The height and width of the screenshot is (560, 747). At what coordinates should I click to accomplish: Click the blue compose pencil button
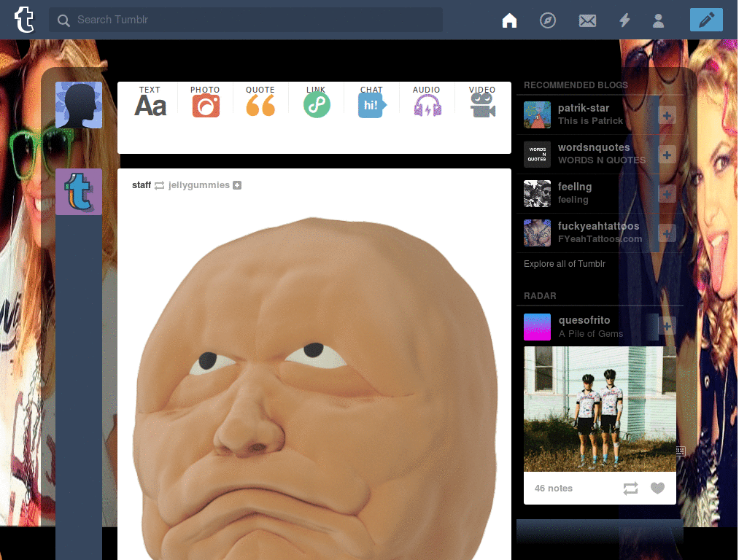coord(706,20)
